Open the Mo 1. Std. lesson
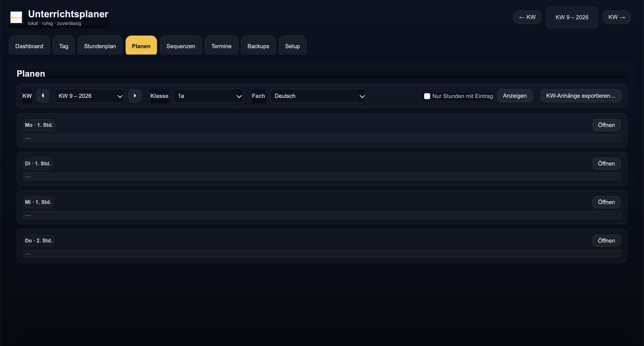The image size is (644, 346). tap(606, 125)
